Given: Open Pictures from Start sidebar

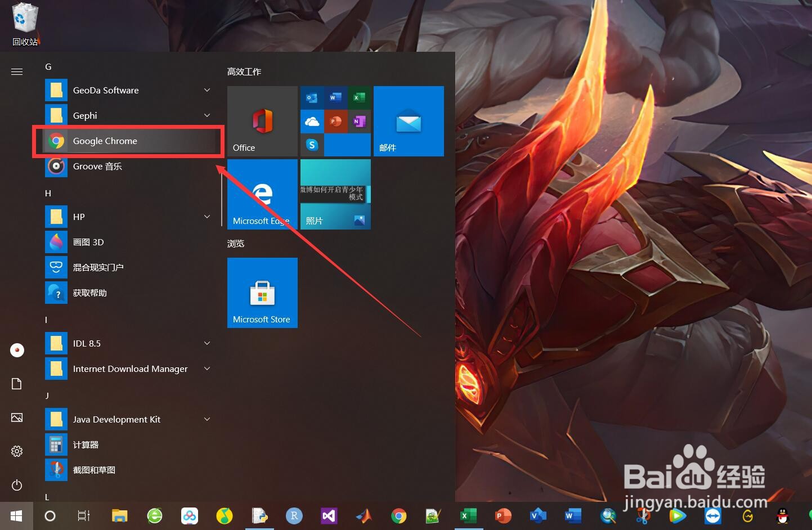Looking at the screenshot, I should point(17,417).
